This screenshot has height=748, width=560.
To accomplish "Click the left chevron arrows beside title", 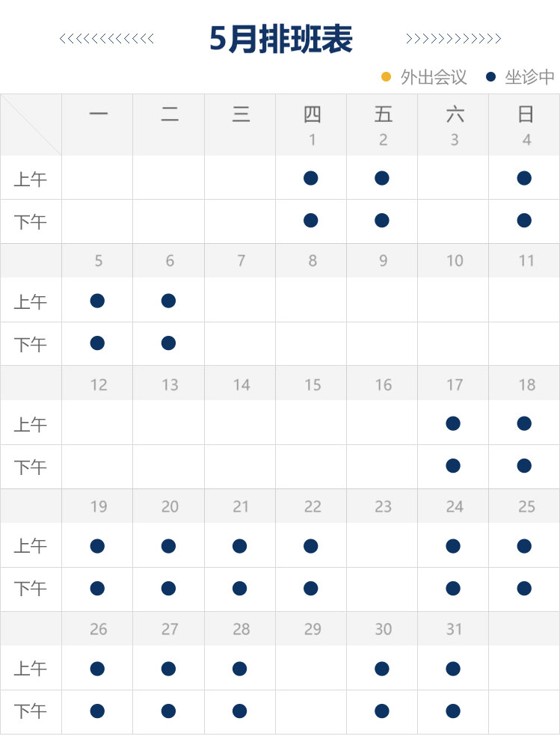I will (107, 39).
